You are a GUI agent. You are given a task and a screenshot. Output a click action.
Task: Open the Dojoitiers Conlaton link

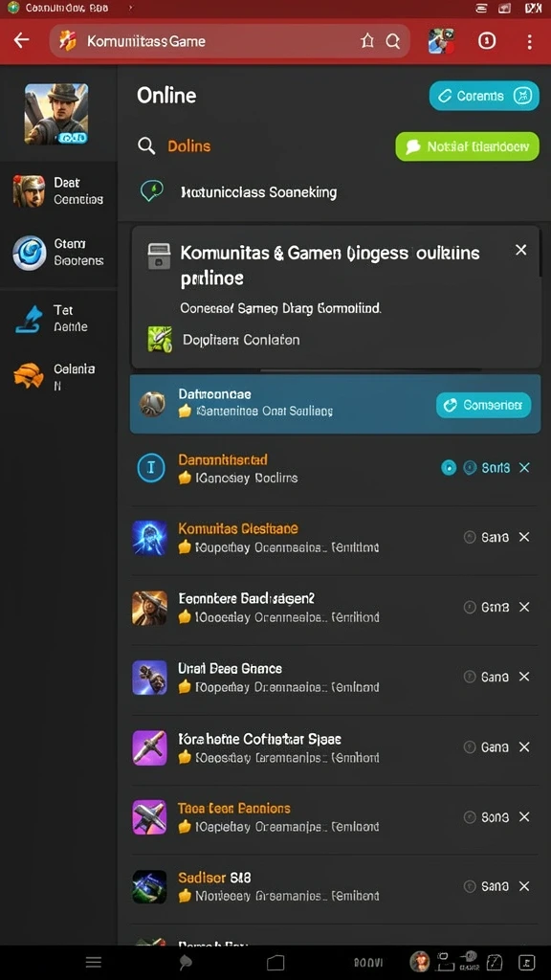tap(241, 340)
